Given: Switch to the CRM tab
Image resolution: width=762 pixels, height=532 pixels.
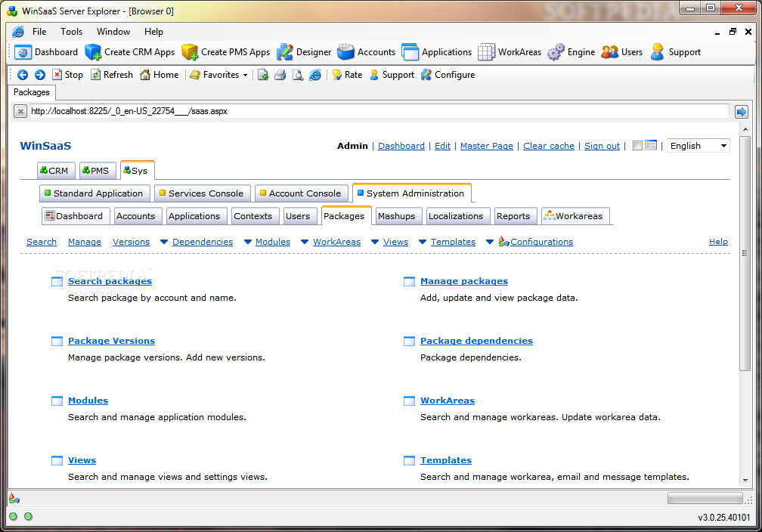Looking at the screenshot, I should click(56, 171).
